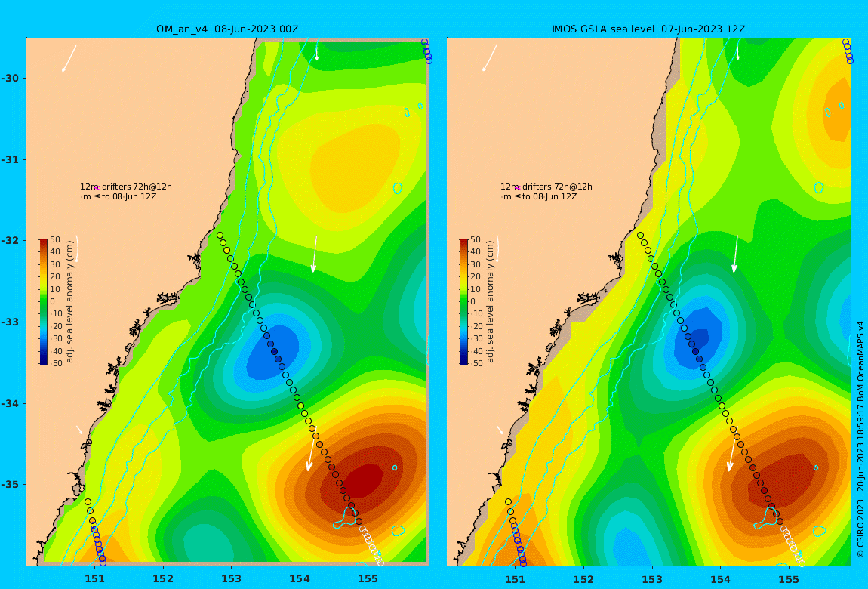Click the magenta drifter marker in left legend
The image size is (868, 589).
coord(97,188)
